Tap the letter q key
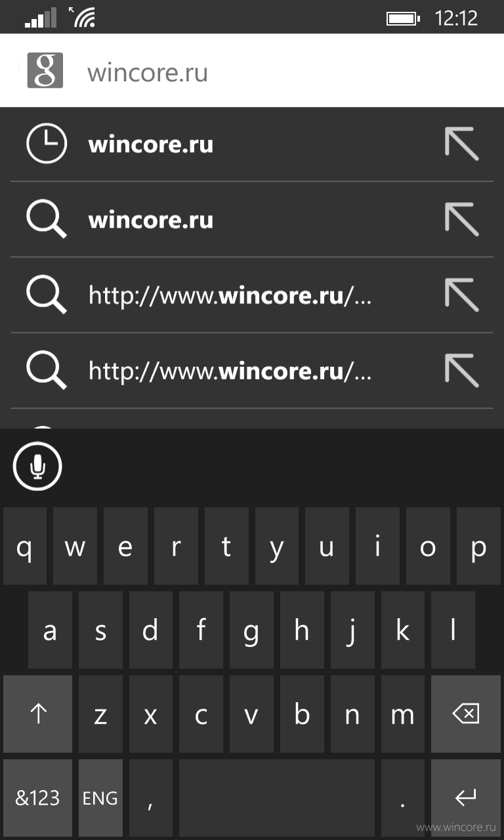 (24, 546)
